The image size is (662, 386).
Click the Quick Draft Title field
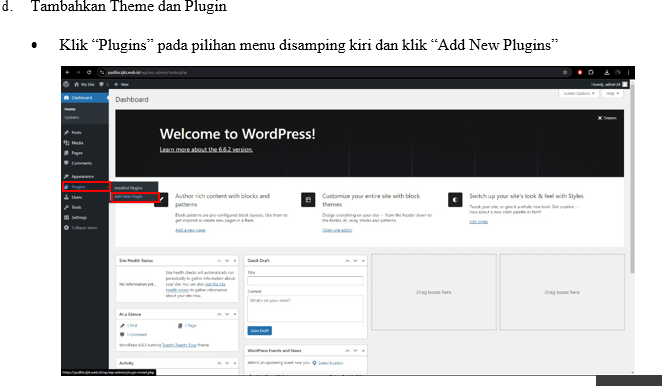coord(305,281)
